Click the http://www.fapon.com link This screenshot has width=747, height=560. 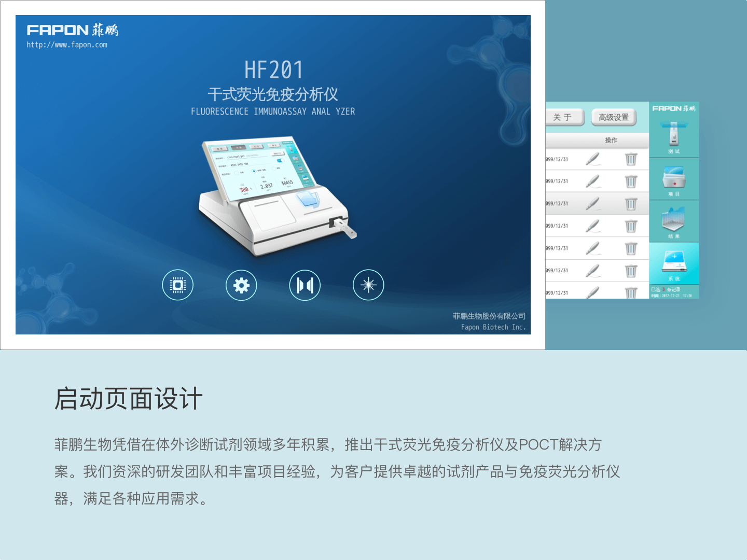click(x=67, y=45)
